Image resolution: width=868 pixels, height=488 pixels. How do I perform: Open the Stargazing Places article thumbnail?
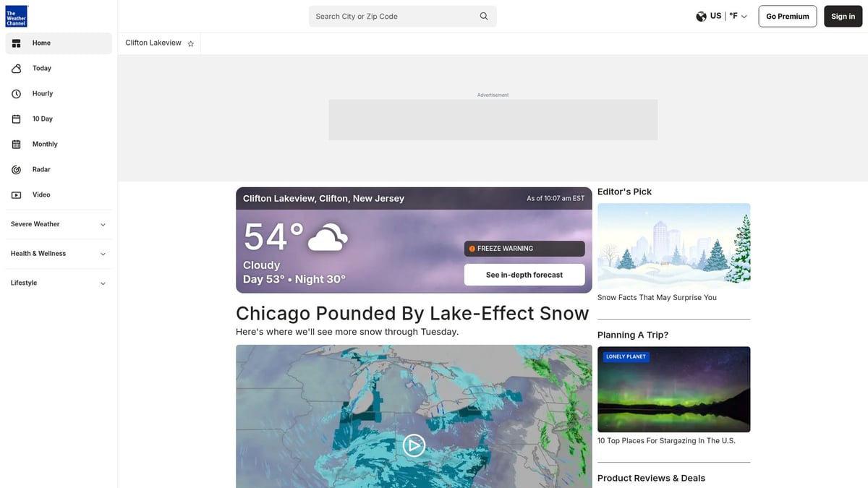tap(673, 389)
